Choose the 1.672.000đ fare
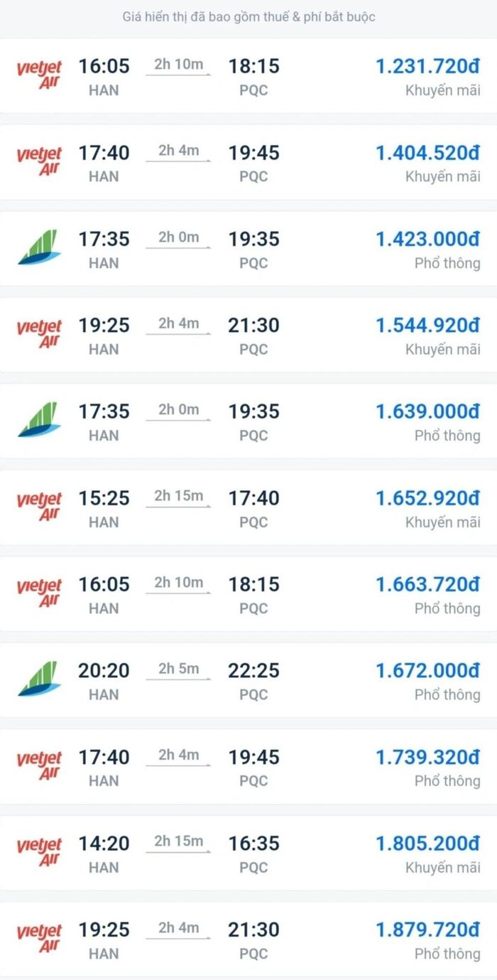This screenshot has height=980, width=497. (427, 670)
